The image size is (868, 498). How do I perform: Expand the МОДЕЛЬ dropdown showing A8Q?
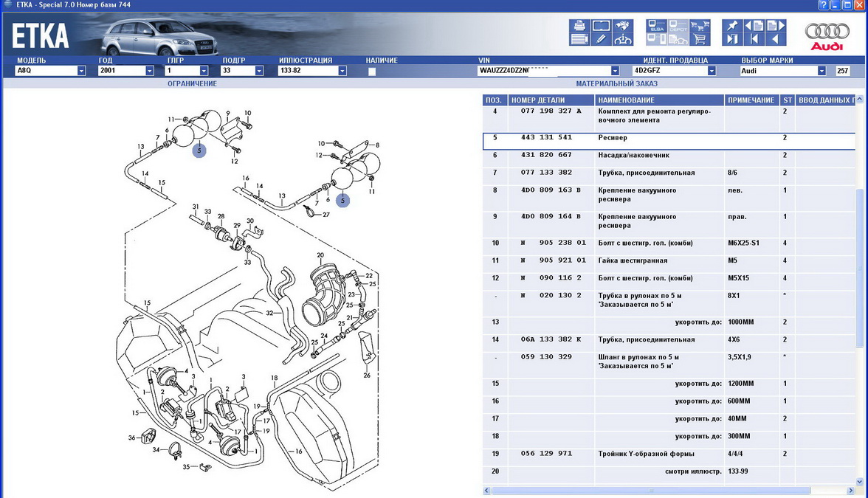(x=81, y=71)
